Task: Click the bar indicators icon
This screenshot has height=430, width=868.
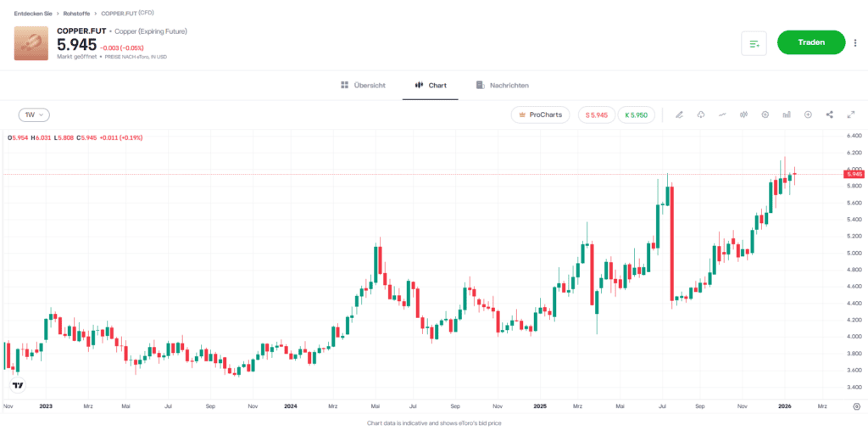Action: pyautogui.click(x=787, y=114)
